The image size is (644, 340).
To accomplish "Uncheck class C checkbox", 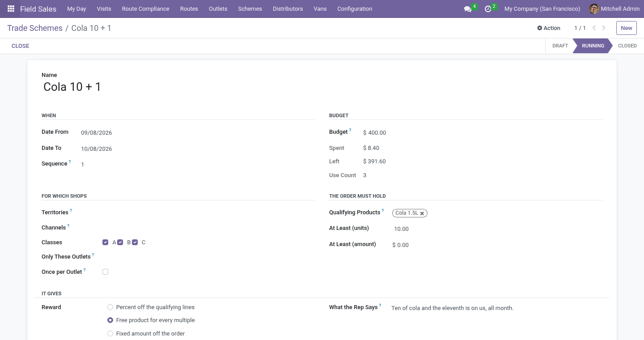I will [135, 242].
